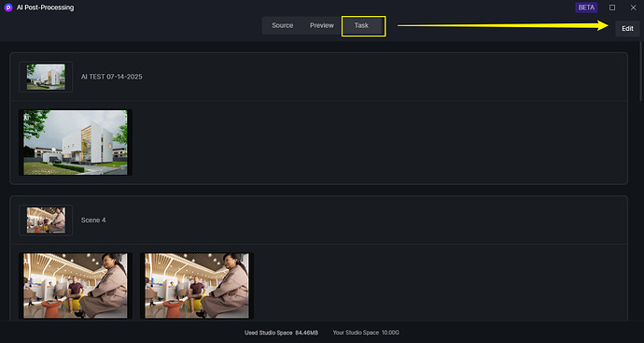Open the second Scene 4 result image
Screen dimensions: 644x343
[x=197, y=285]
